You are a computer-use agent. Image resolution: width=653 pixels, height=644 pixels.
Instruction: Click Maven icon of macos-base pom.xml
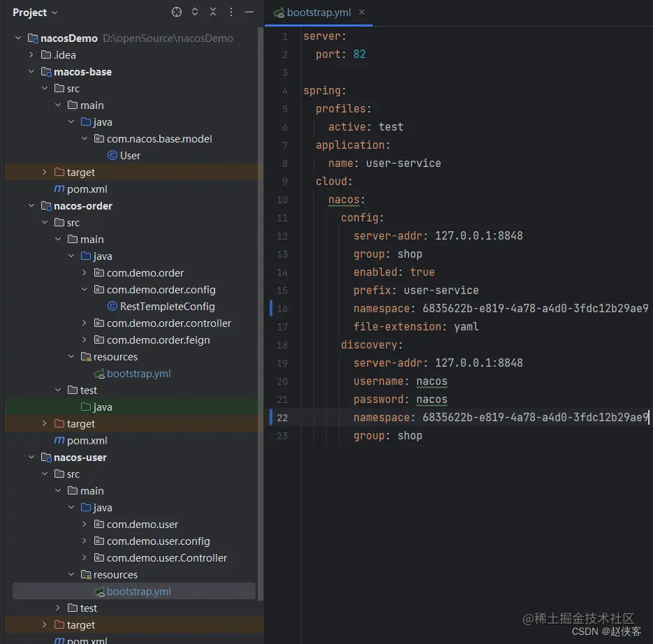59,189
